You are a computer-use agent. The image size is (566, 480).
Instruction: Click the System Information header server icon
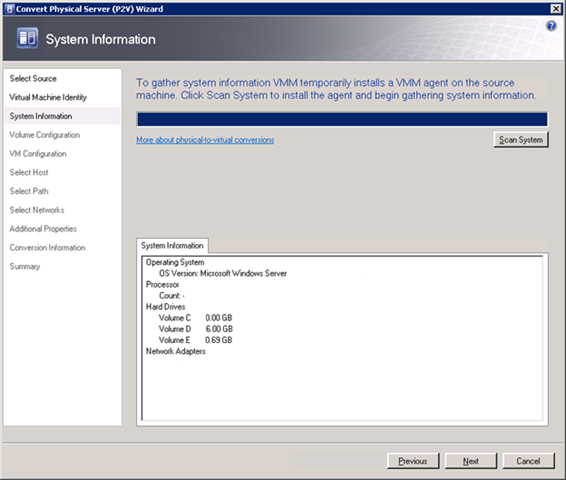click(x=27, y=38)
